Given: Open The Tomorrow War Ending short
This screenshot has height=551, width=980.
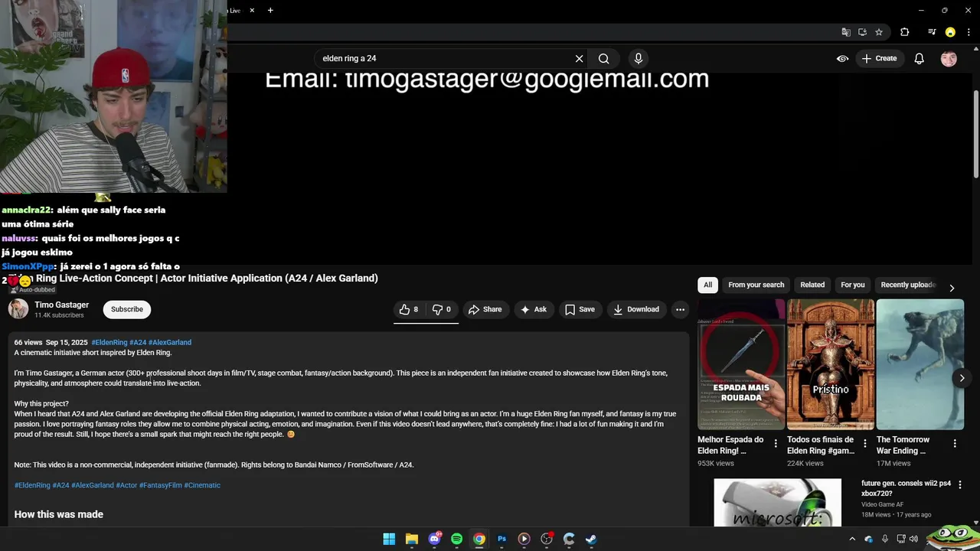Looking at the screenshot, I should pyautogui.click(x=920, y=364).
